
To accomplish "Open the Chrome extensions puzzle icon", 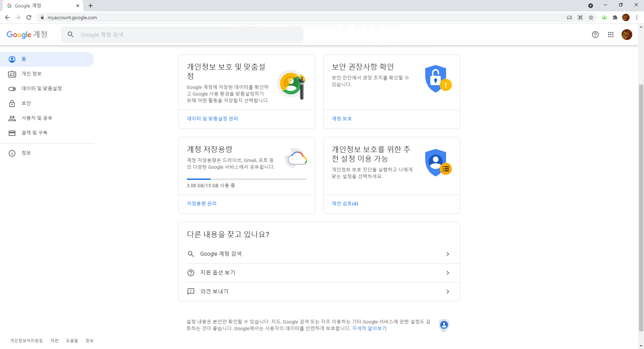I will point(615,17).
